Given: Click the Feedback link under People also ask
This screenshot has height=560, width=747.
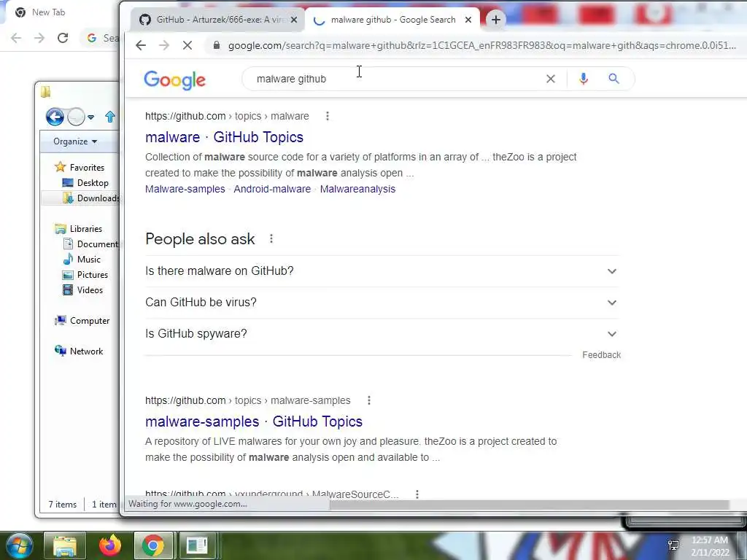Looking at the screenshot, I should pos(601,355).
